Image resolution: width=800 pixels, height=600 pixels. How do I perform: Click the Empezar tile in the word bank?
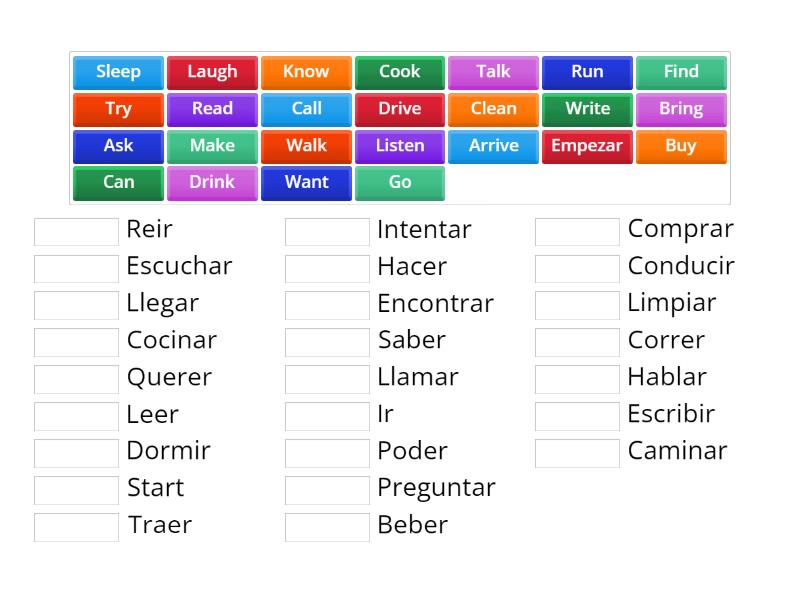click(587, 146)
